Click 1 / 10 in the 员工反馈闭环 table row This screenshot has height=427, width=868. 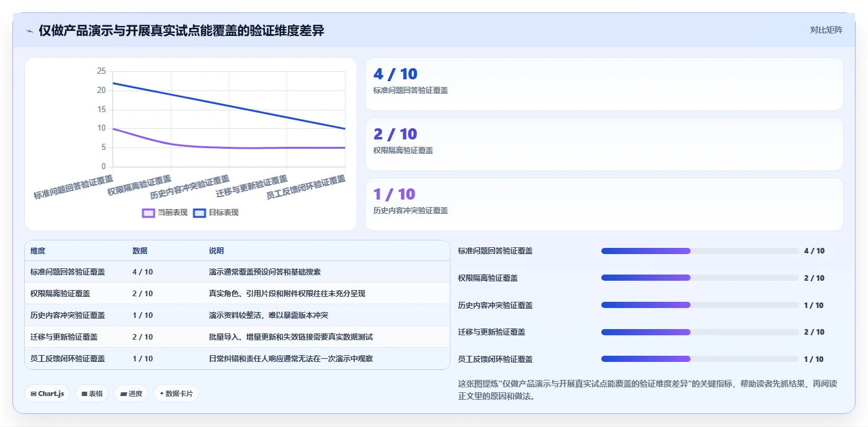tap(143, 359)
